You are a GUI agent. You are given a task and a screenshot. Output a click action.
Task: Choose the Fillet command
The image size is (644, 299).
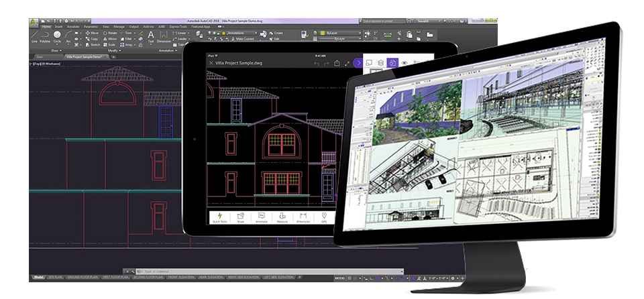click(127, 39)
